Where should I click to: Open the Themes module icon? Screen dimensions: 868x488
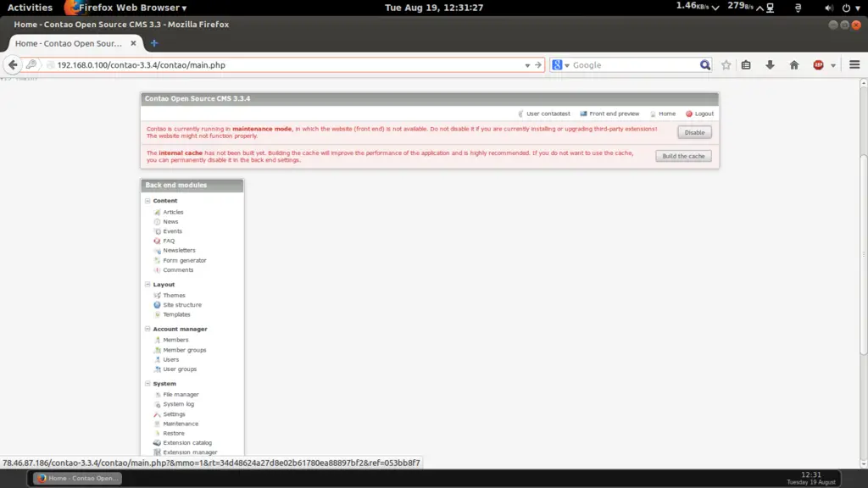click(x=157, y=296)
